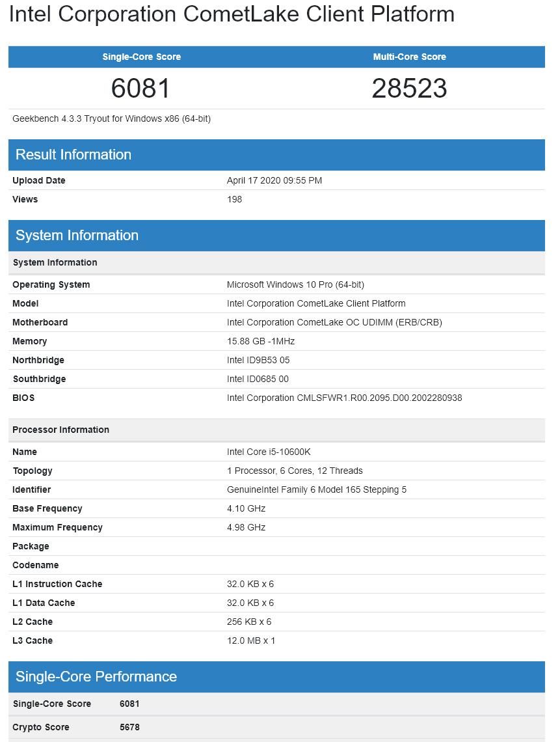560x742 pixels.
Task: Click the Memory value 15.88 GB -1MHz
Action: [x=261, y=341]
